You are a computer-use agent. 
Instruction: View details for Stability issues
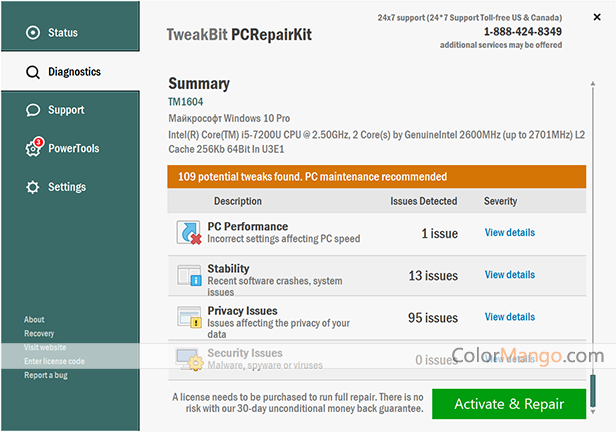click(510, 275)
